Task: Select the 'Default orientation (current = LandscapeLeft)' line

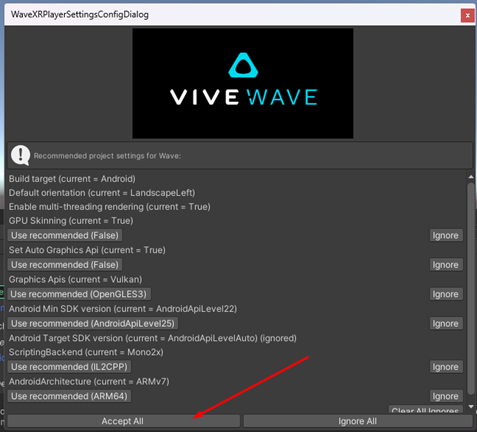Action: click(x=102, y=193)
